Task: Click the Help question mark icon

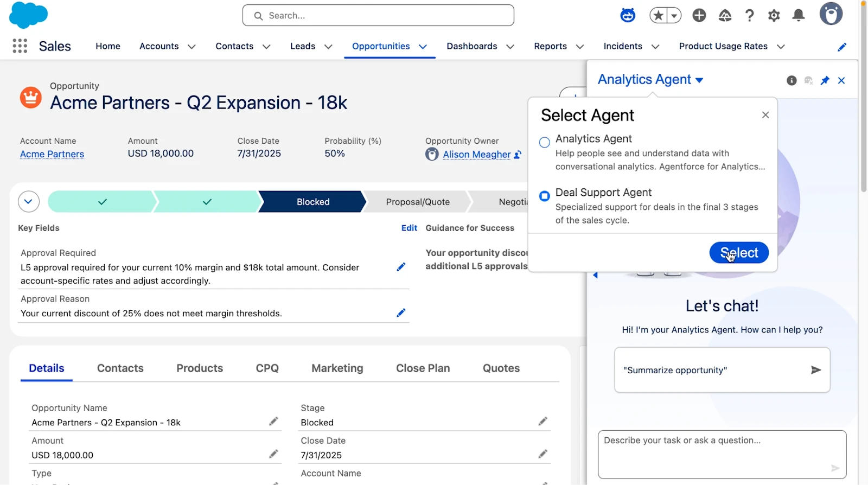Action: 750,15
